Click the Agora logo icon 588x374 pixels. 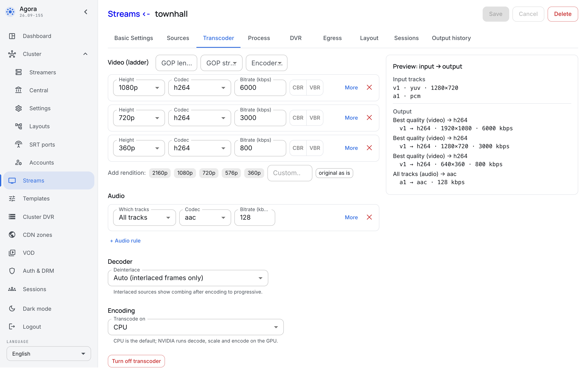pos(10,11)
